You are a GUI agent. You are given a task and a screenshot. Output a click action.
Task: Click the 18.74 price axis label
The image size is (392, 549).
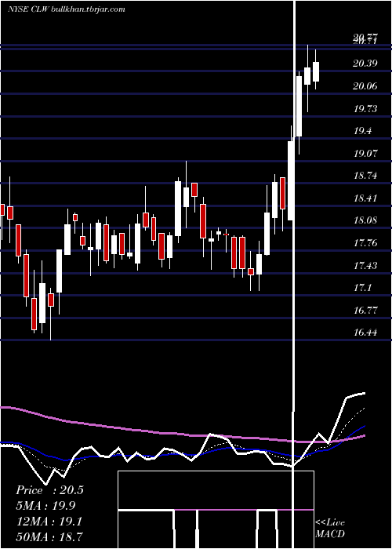coord(365,176)
